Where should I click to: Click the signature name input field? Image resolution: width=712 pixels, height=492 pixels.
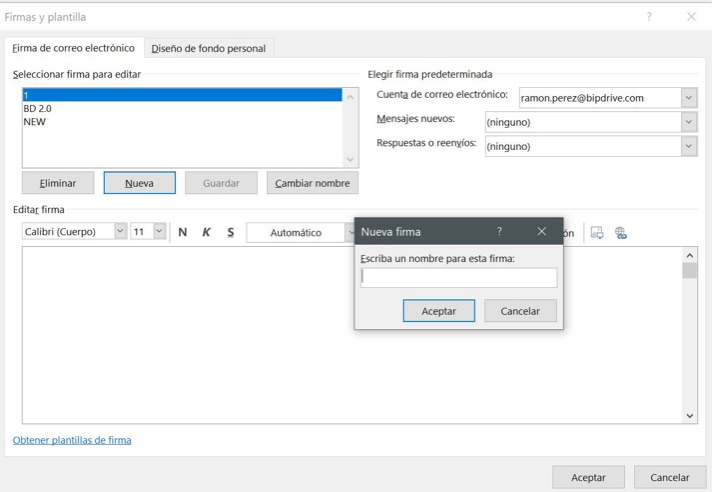click(x=459, y=277)
